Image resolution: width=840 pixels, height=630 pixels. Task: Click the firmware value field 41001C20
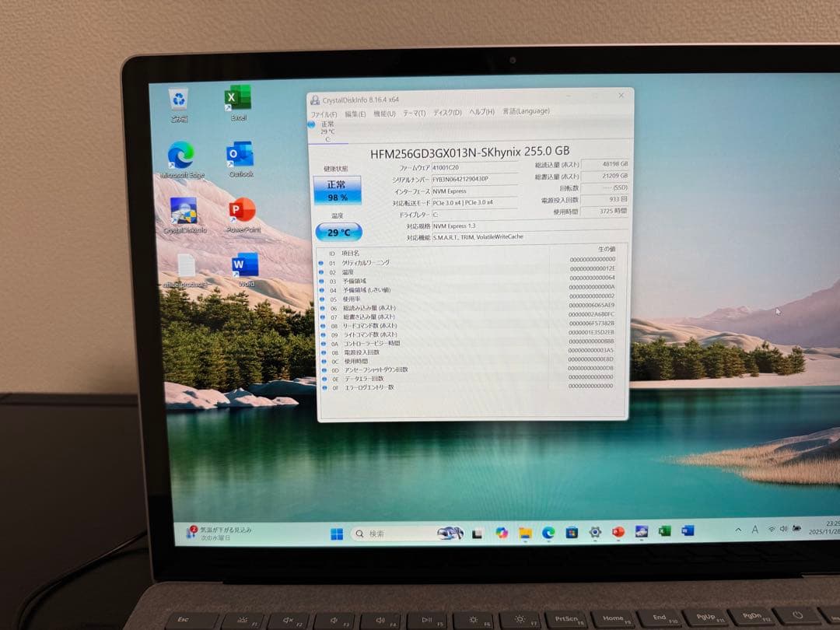tap(474, 168)
